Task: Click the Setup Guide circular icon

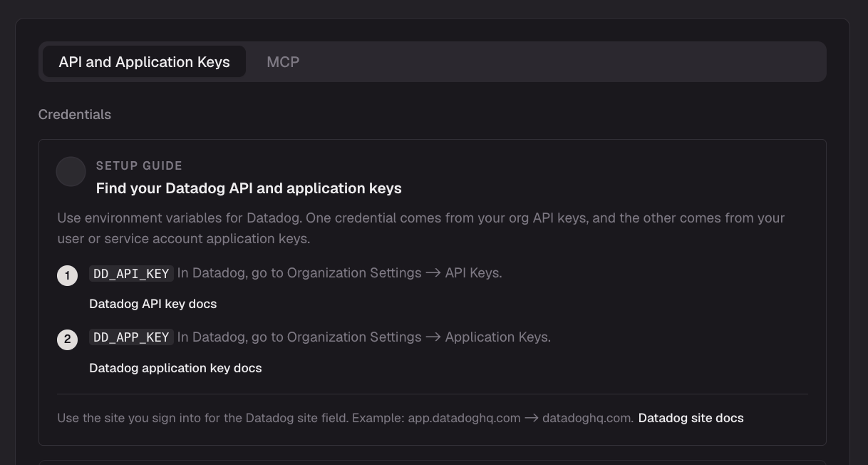Action: pyautogui.click(x=71, y=172)
